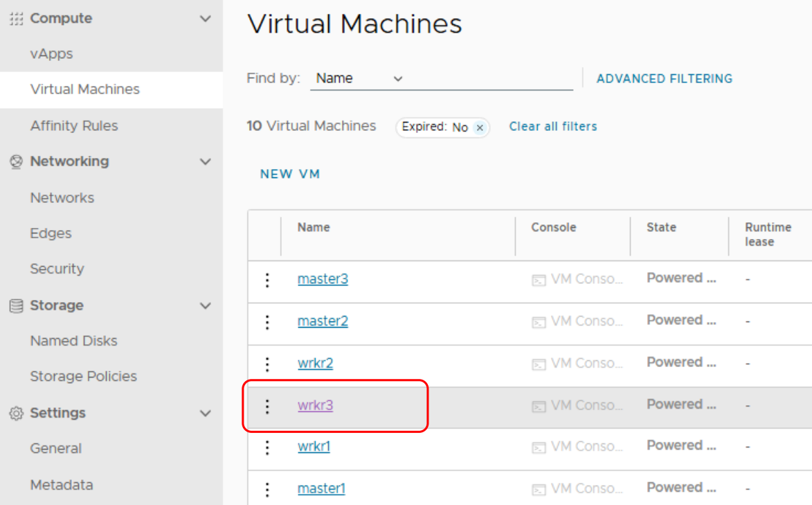Remove the Expired: No filter chip
This screenshot has height=505, width=812.
click(x=480, y=128)
